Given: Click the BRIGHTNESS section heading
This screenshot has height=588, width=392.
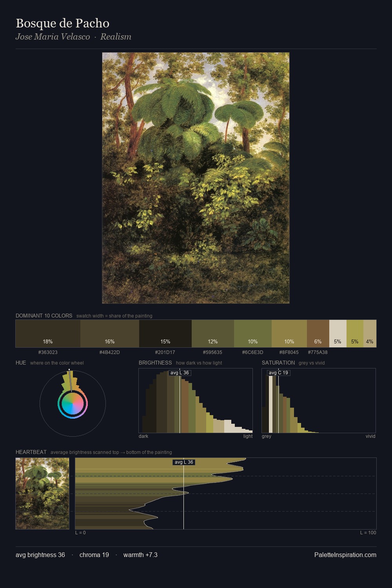Looking at the screenshot, I should point(155,363).
